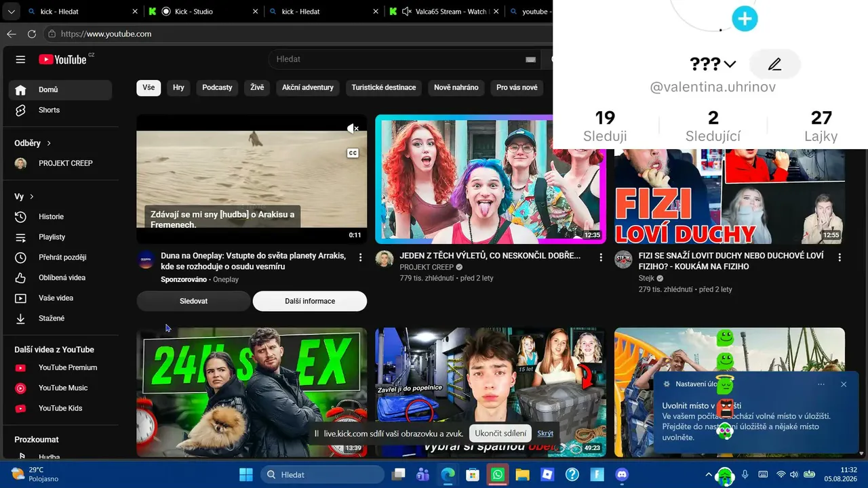The image size is (868, 488).
Task: Open Microsoft Edge from the taskbar
Action: [x=448, y=474]
